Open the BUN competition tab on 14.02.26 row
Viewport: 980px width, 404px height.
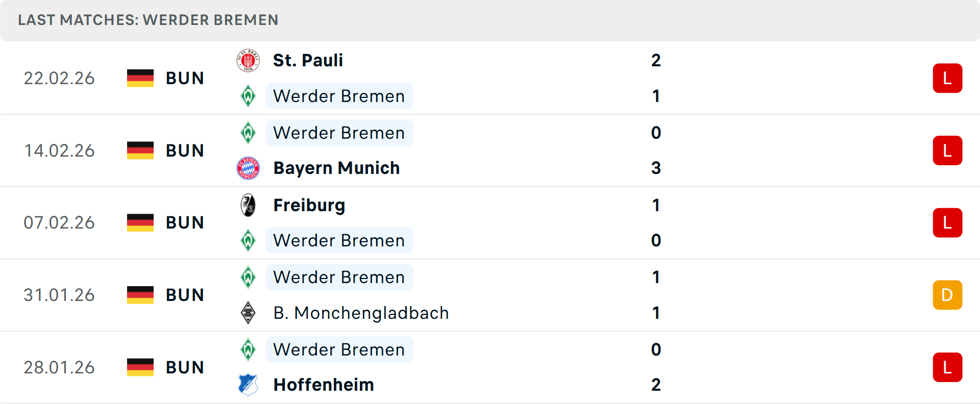(185, 150)
